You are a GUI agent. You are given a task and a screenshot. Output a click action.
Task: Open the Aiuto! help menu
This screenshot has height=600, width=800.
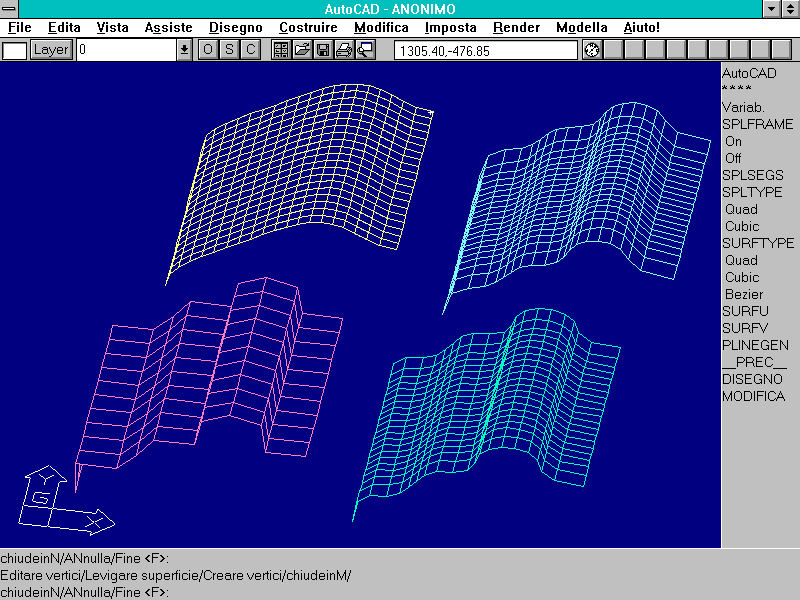(641, 27)
